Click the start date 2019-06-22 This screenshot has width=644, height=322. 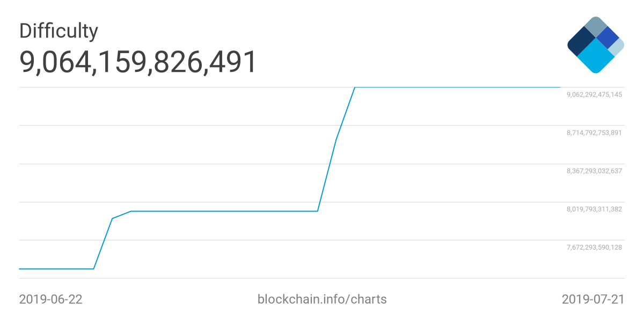(x=50, y=299)
